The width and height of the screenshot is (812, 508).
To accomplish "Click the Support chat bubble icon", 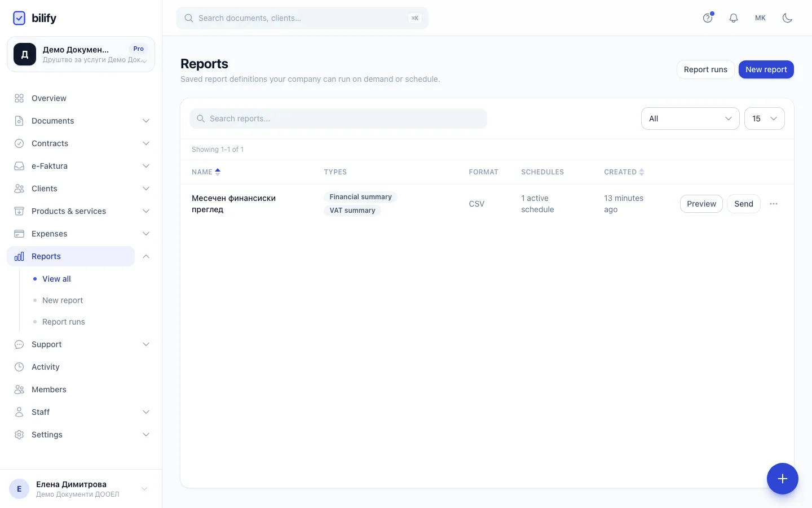I will pyautogui.click(x=19, y=344).
